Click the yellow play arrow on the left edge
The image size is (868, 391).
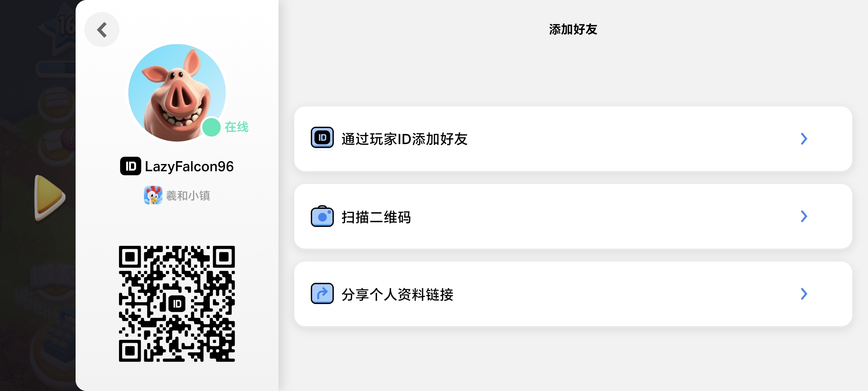coord(49,196)
